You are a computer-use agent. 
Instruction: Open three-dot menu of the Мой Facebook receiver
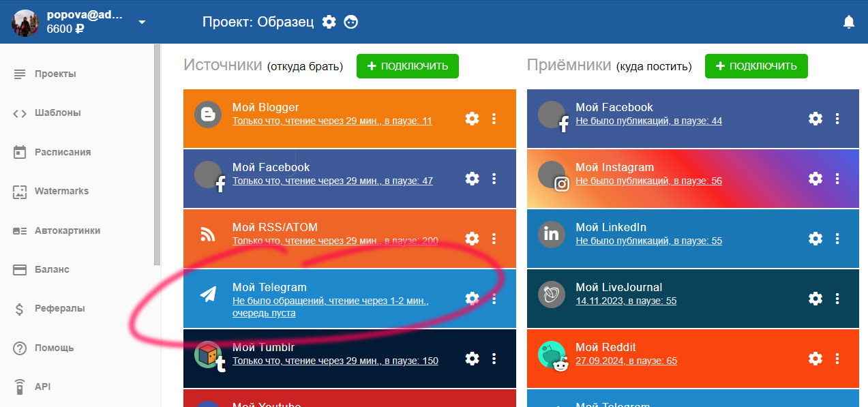pos(838,119)
